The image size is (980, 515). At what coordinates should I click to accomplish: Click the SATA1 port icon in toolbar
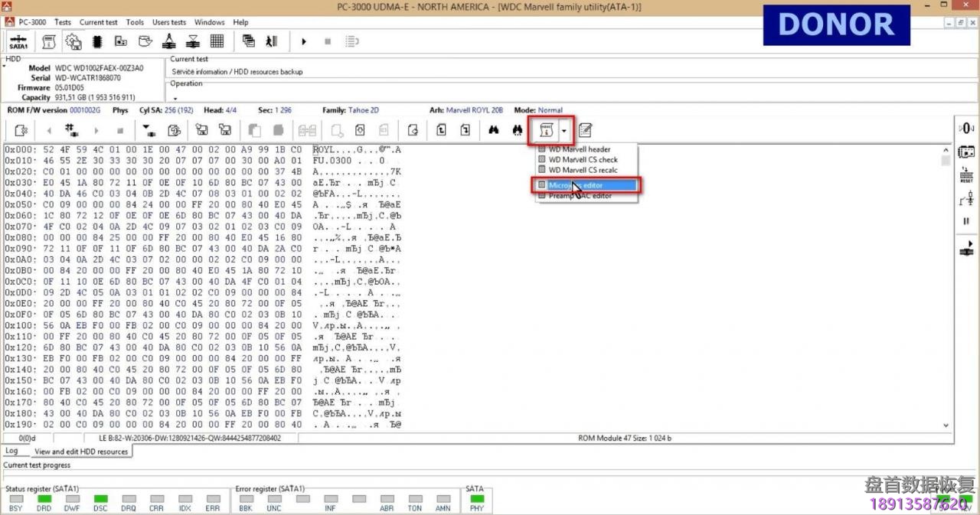pyautogui.click(x=18, y=41)
